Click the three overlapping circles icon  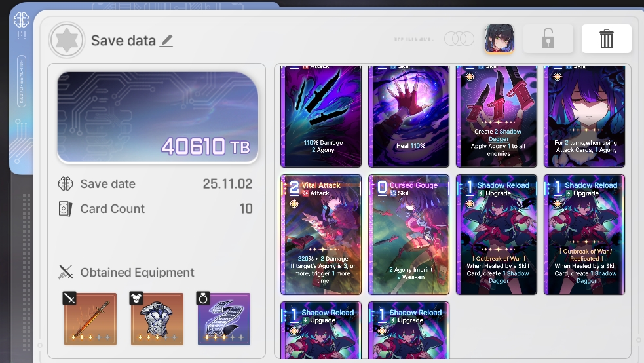[x=459, y=39]
